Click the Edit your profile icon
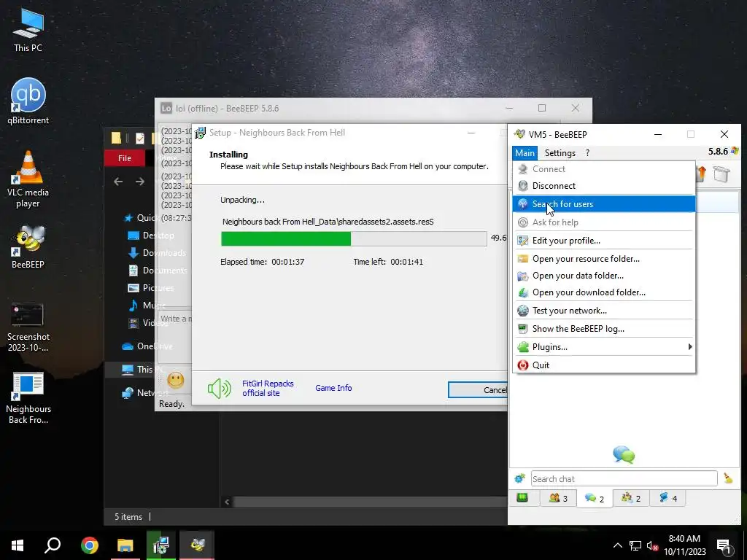 522,241
